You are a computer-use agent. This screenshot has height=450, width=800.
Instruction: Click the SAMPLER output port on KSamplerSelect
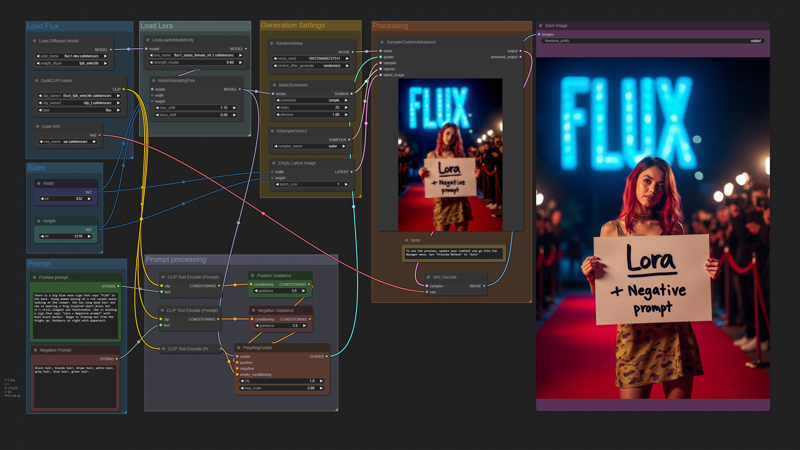[349, 139]
